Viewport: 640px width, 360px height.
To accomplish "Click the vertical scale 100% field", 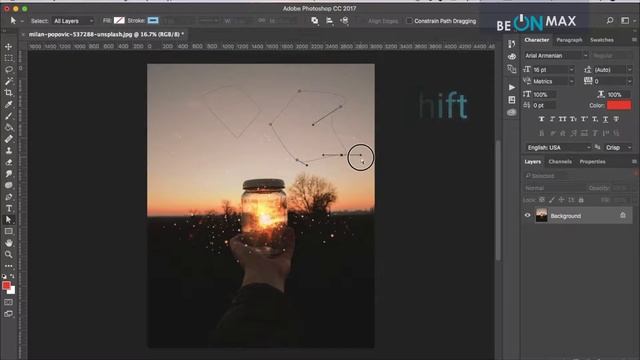I will coord(544,95).
